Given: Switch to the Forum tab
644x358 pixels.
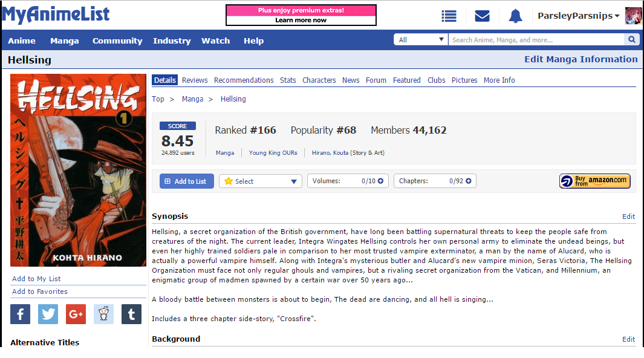Looking at the screenshot, I should pyautogui.click(x=376, y=80).
